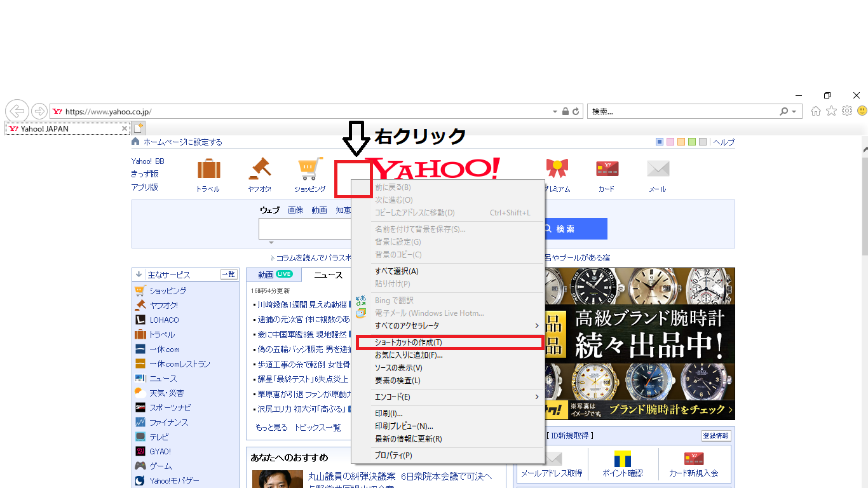Open Yahoo! プレミアム via the ribbon icon
The height and width of the screenshot is (488, 868).
pos(557,167)
